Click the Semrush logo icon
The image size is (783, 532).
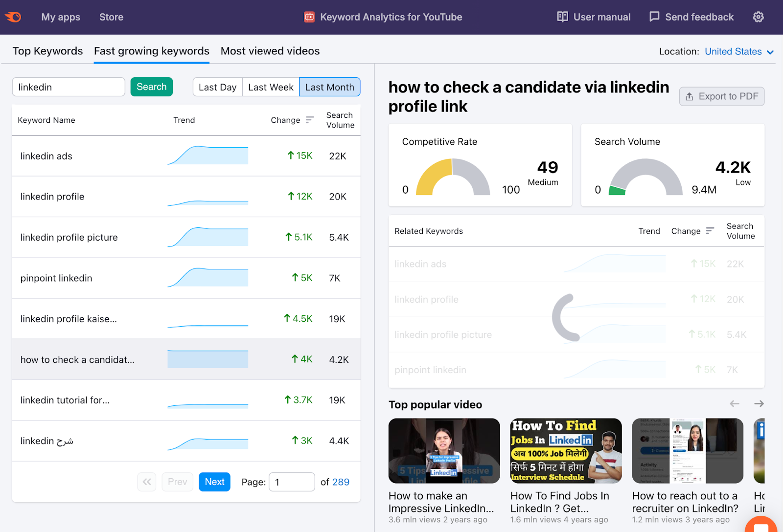click(13, 17)
